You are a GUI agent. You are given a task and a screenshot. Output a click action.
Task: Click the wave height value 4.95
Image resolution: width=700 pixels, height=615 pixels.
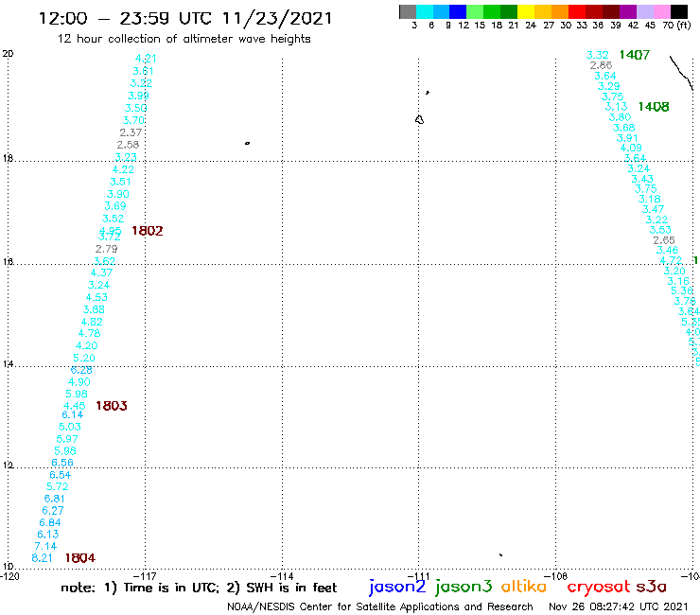(x=110, y=231)
